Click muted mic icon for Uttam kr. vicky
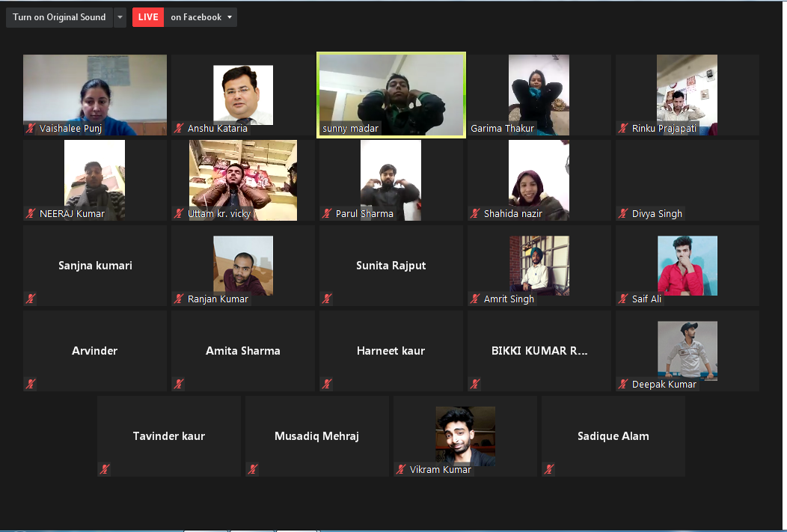This screenshot has height=532, width=787. 179,213
